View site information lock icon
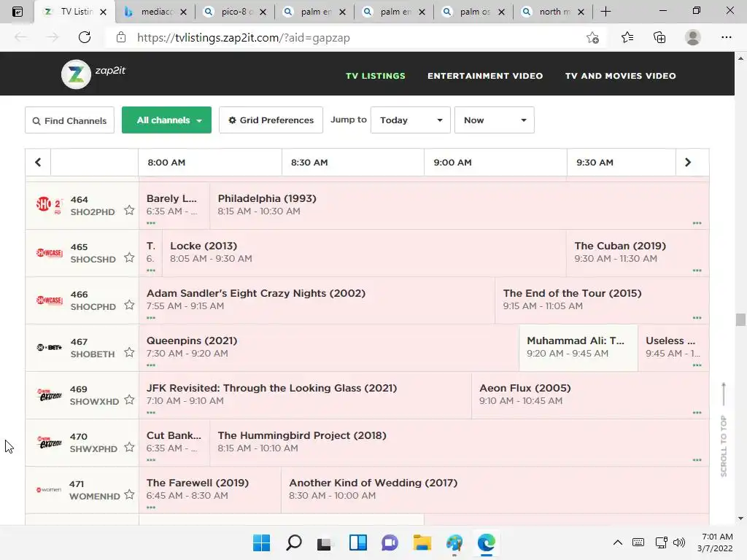 point(121,37)
